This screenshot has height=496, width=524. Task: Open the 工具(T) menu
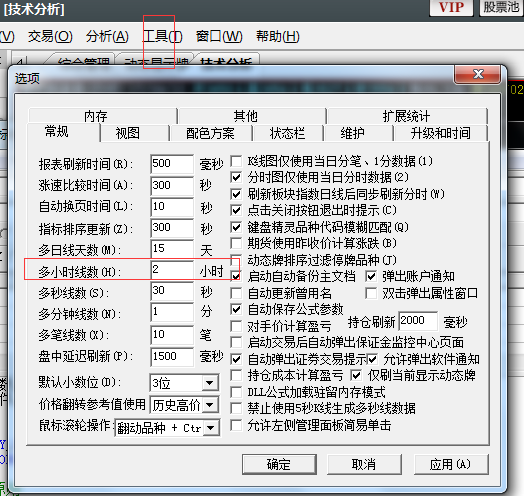click(162, 36)
